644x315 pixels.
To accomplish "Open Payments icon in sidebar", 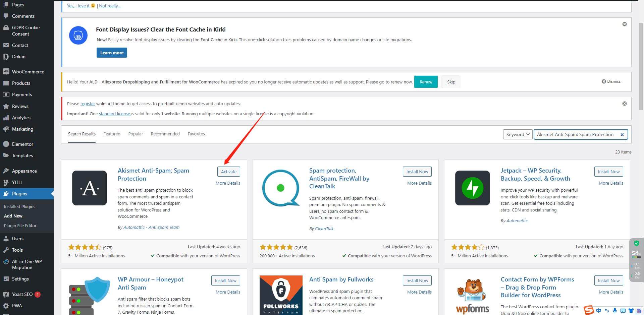I will coord(6,94).
